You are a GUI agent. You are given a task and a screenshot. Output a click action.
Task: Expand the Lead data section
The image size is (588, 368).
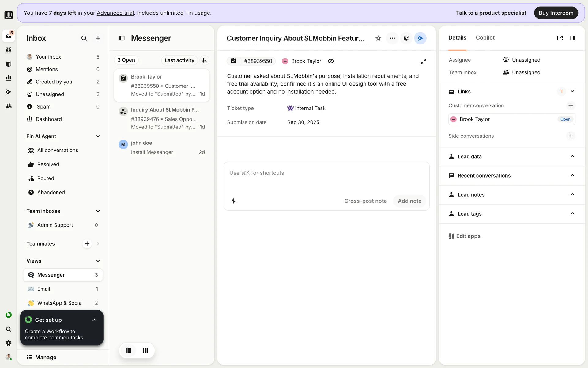(x=572, y=156)
